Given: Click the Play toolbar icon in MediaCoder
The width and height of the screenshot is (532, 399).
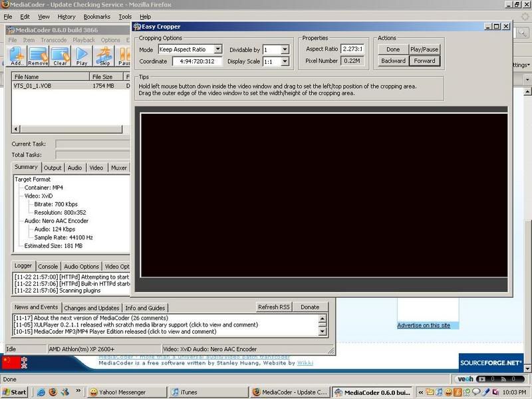Looking at the screenshot, I should (x=81, y=56).
